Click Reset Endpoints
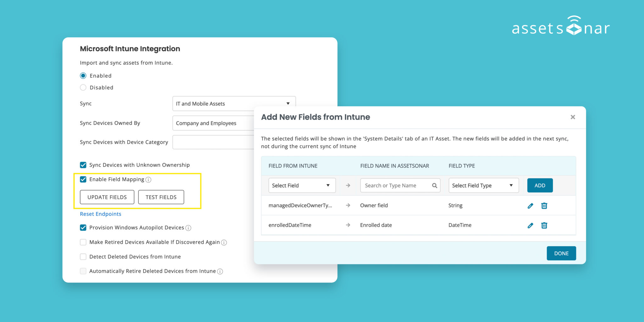 tap(100, 214)
